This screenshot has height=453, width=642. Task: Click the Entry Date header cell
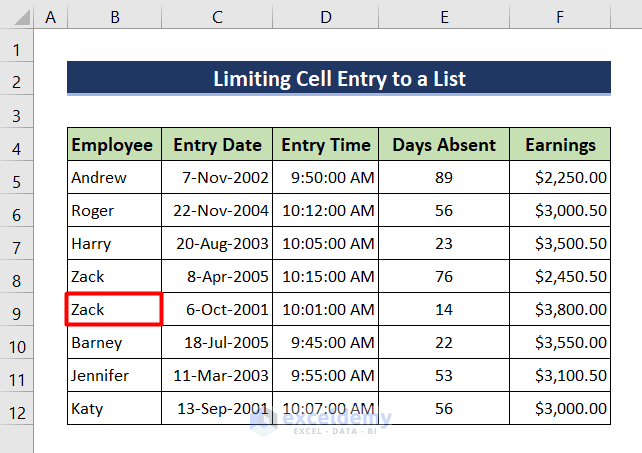pyautogui.click(x=217, y=145)
